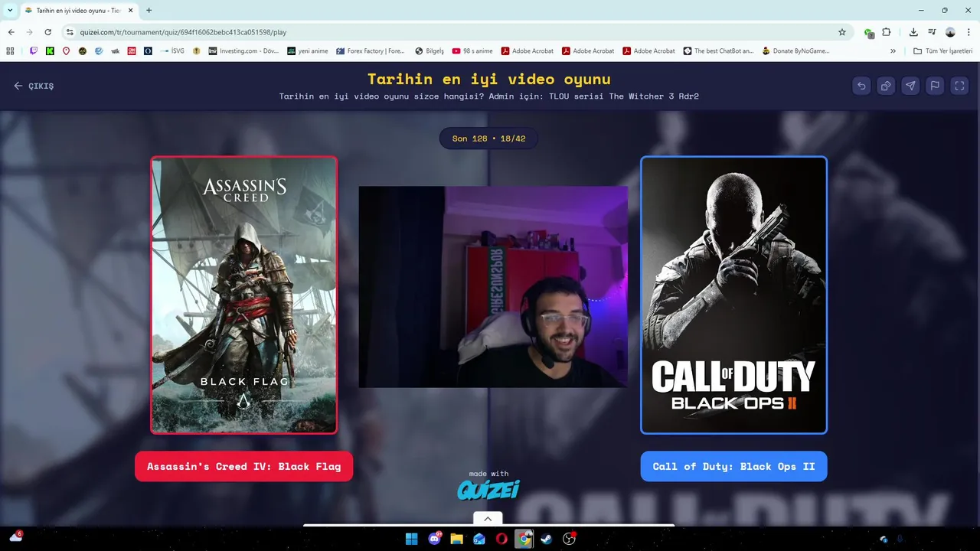Select the Assassin's Creed Black Flag cover image

point(243,295)
